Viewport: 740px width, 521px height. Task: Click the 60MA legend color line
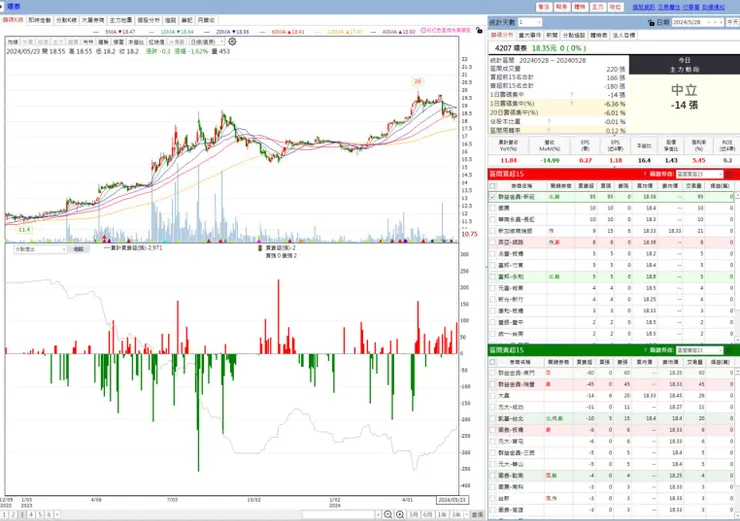pos(263,32)
